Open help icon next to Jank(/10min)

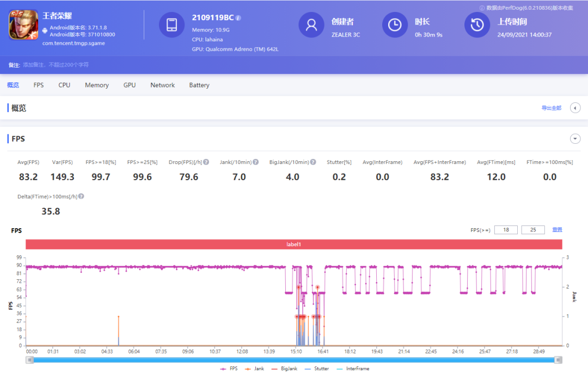(256, 162)
